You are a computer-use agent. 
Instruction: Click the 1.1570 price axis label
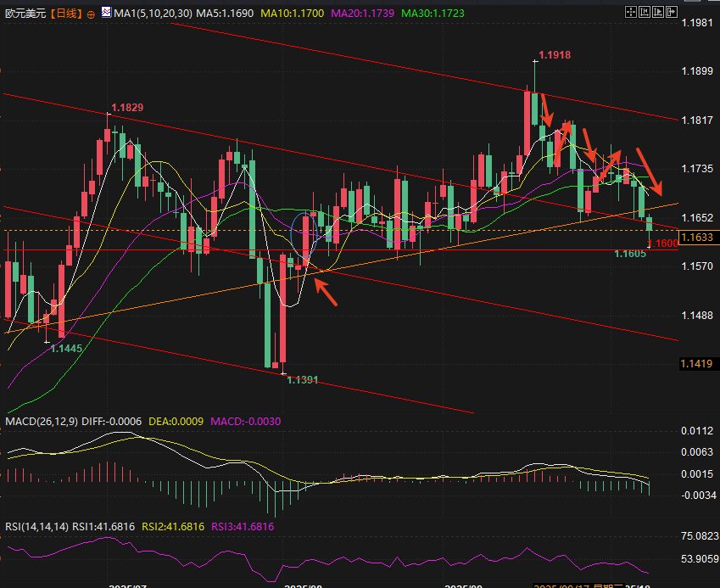[x=697, y=266]
